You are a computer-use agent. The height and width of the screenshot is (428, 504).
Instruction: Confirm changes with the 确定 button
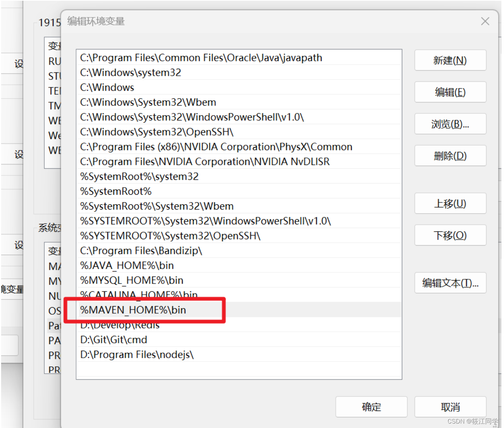tap(371, 407)
